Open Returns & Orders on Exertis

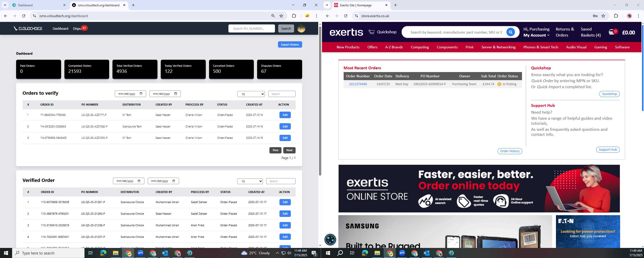click(565, 32)
